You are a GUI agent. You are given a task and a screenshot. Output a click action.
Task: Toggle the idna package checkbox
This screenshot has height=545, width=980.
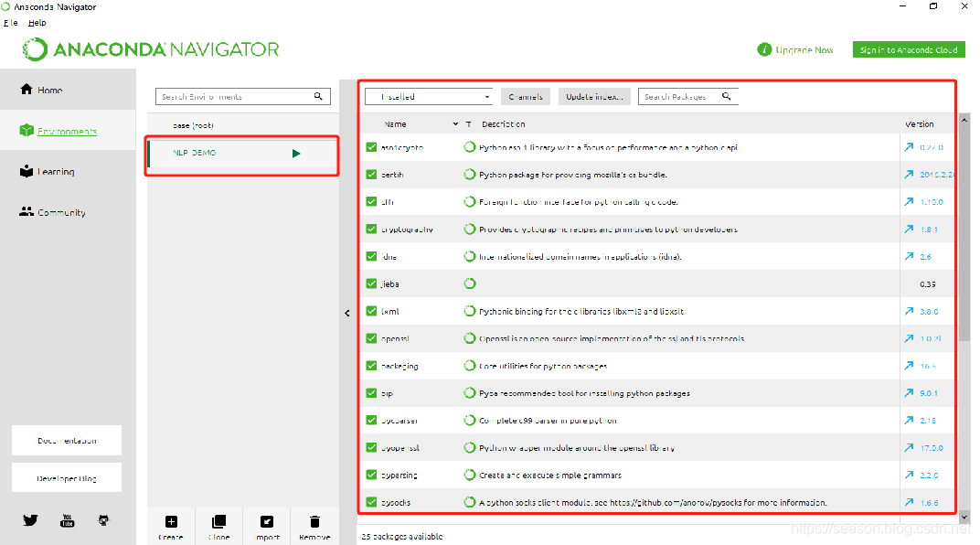[x=371, y=256]
